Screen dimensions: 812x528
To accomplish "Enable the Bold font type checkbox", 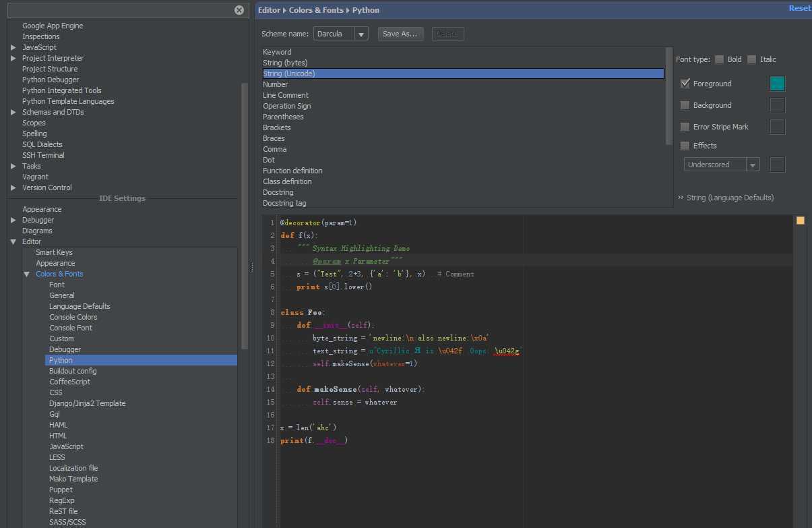I will tap(720, 59).
